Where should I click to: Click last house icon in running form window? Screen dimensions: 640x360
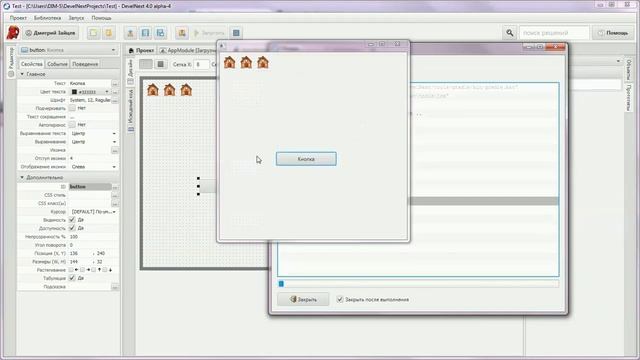(x=263, y=62)
